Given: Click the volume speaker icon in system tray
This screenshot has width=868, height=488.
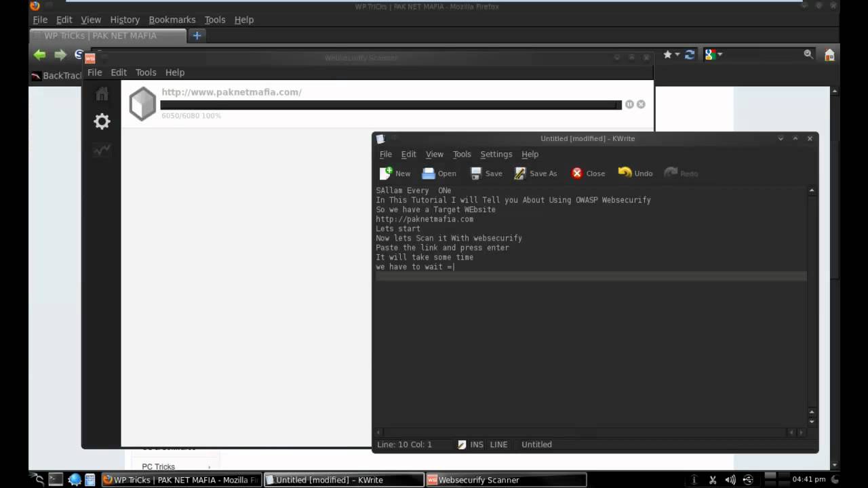Looking at the screenshot, I should click(730, 480).
